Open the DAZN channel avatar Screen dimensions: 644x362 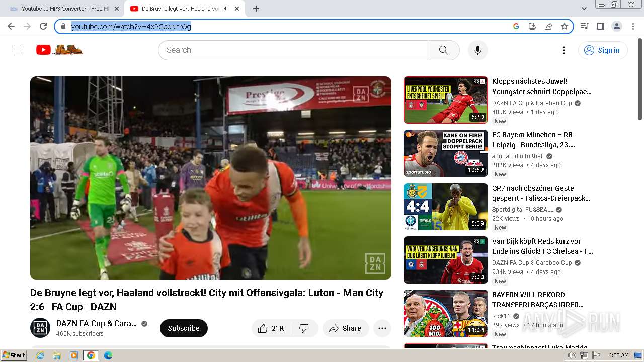pyautogui.click(x=40, y=328)
